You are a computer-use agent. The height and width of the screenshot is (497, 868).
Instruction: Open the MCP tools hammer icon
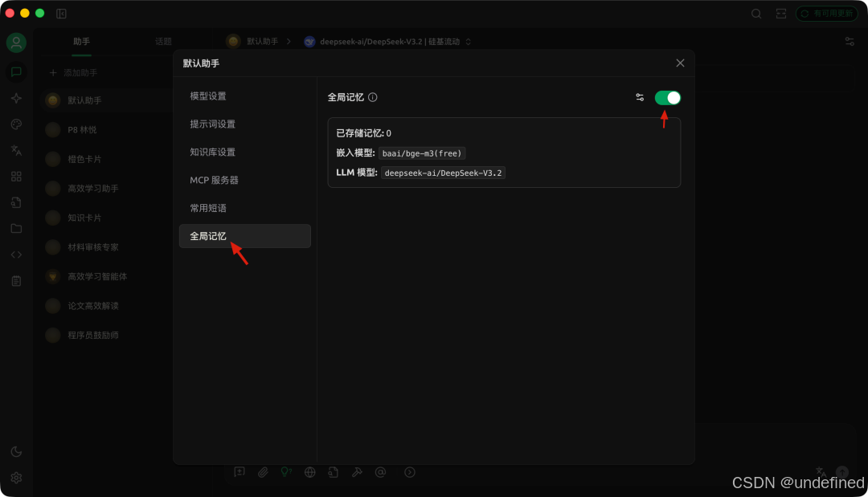[x=357, y=472]
